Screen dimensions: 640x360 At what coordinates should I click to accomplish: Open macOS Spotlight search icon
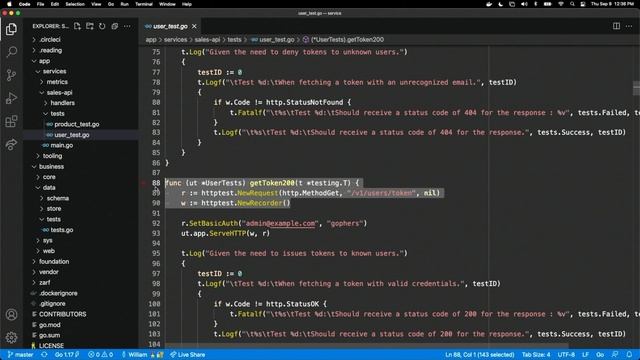572,4
